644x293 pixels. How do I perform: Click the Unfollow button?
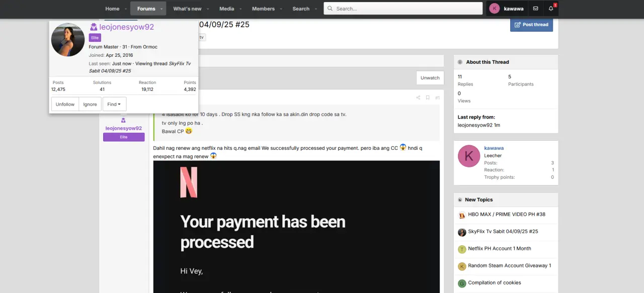[65, 104]
